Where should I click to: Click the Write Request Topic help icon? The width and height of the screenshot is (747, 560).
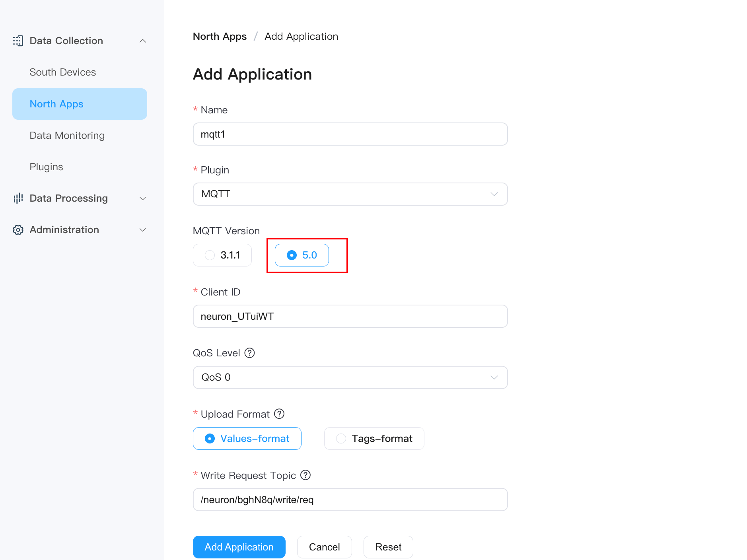pos(305,475)
